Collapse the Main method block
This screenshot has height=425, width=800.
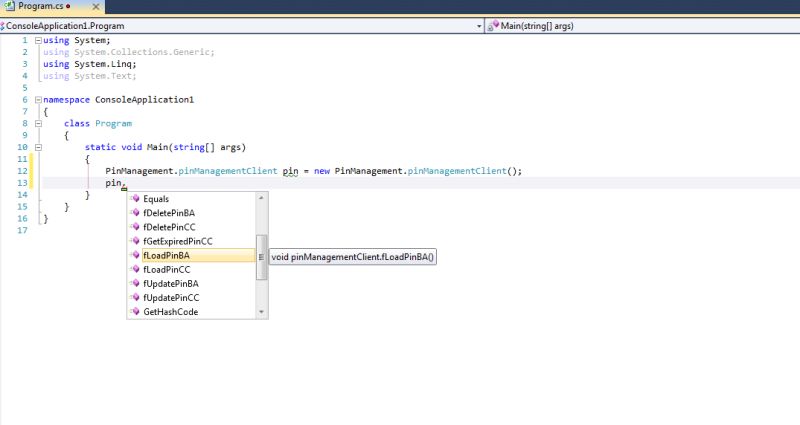click(x=38, y=147)
